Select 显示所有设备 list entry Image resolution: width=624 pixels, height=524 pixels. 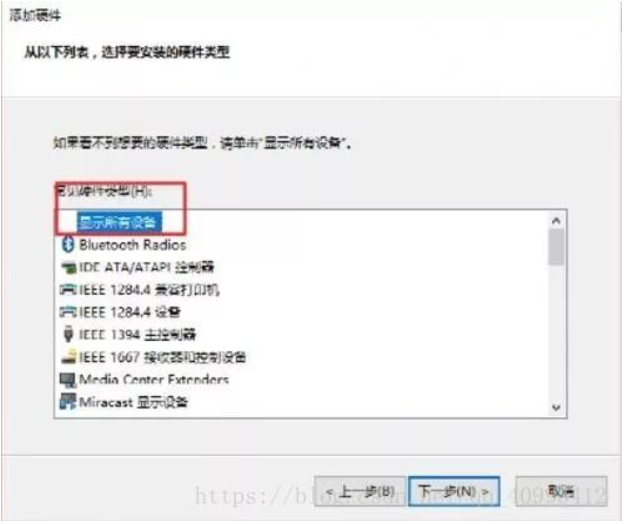point(119,222)
